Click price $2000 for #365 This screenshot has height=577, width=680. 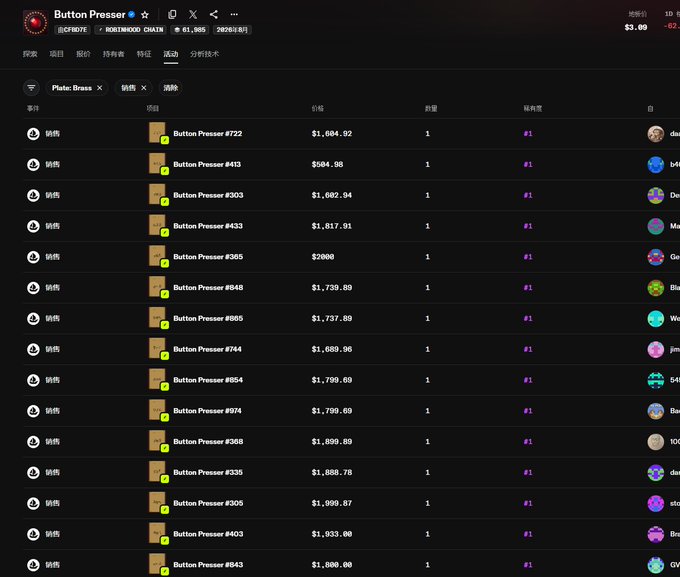[323, 257]
